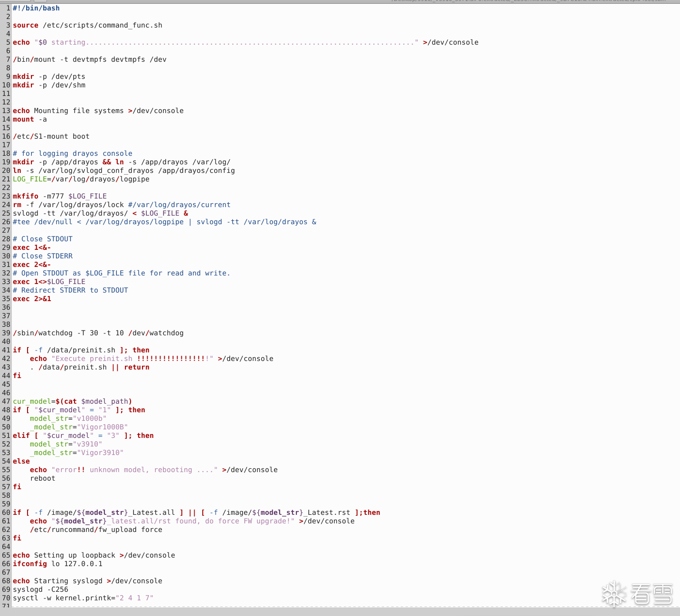Click the "exec 1<>$LOG_FILE" line

point(49,282)
